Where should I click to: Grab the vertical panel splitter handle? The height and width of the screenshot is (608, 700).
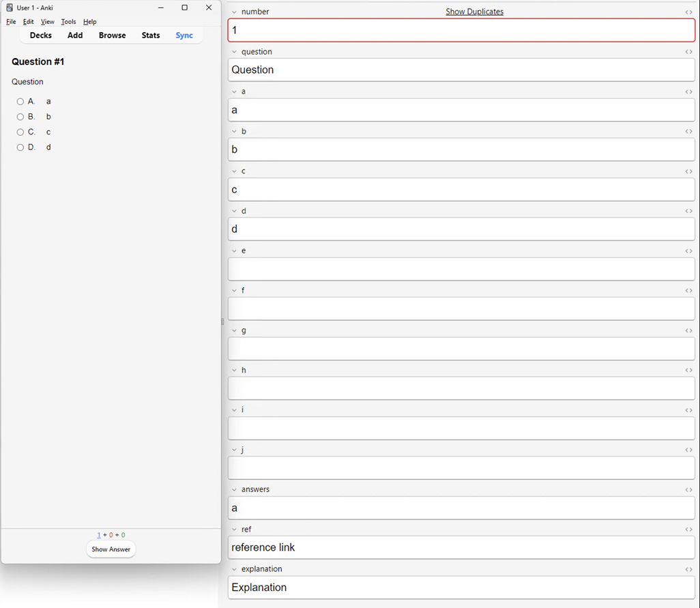coord(222,321)
